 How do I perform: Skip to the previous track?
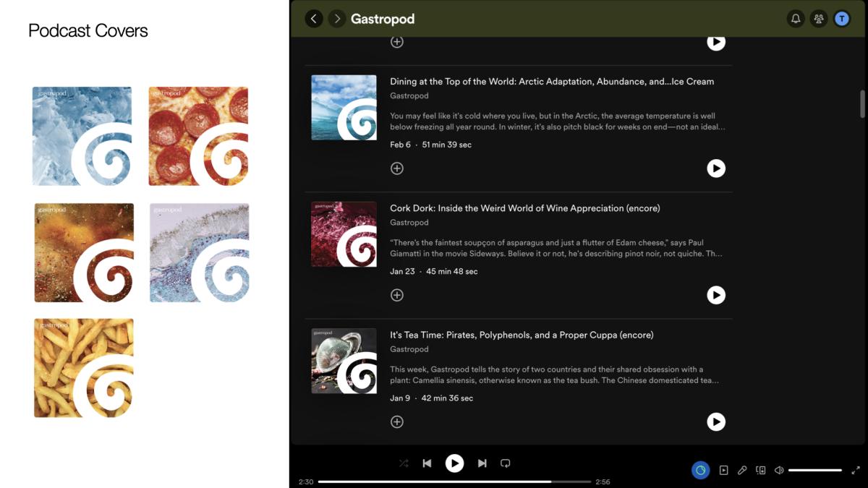click(427, 463)
